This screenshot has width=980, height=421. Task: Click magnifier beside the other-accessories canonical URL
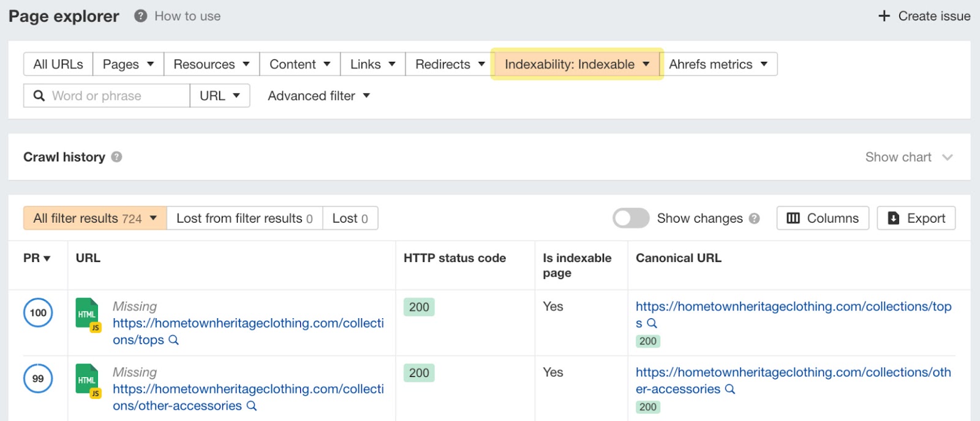(x=729, y=389)
